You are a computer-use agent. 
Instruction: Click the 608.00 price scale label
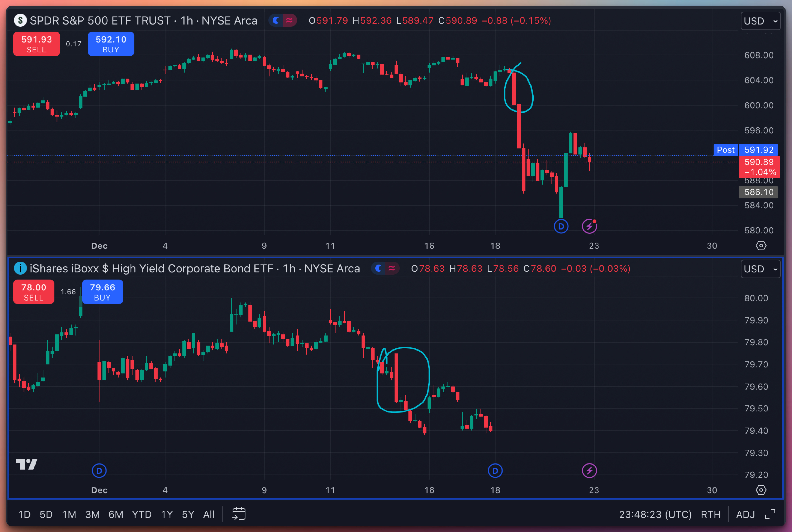[759, 55]
